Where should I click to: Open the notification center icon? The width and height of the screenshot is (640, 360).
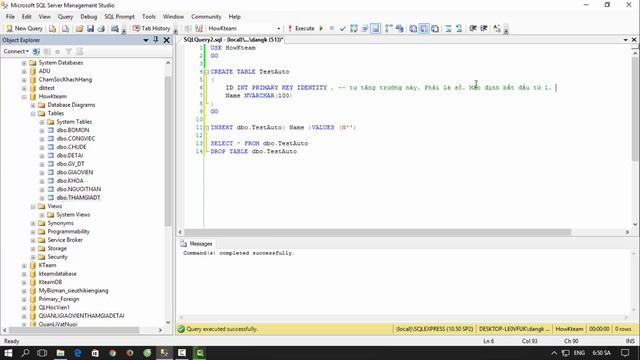point(625,353)
